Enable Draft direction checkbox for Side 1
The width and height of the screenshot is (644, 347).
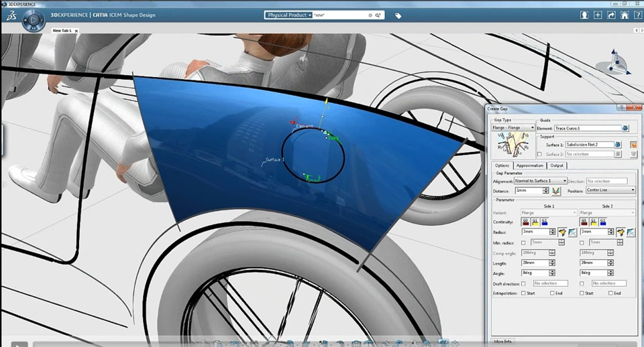coord(523,283)
